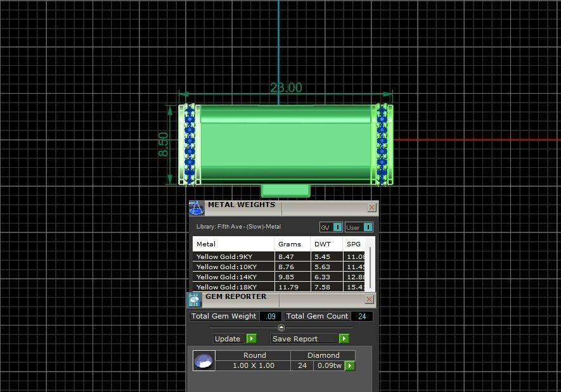Click the Metal Weights scale icon
The height and width of the screenshot is (392, 561).
[197, 208]
